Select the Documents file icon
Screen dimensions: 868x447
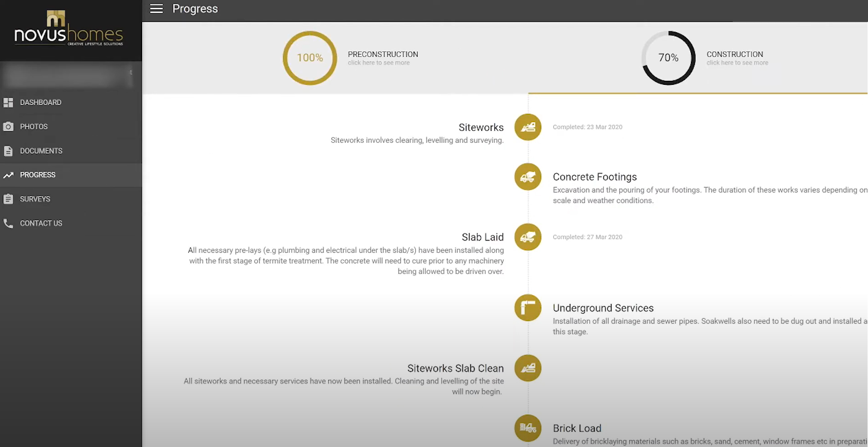coord(8,151)
